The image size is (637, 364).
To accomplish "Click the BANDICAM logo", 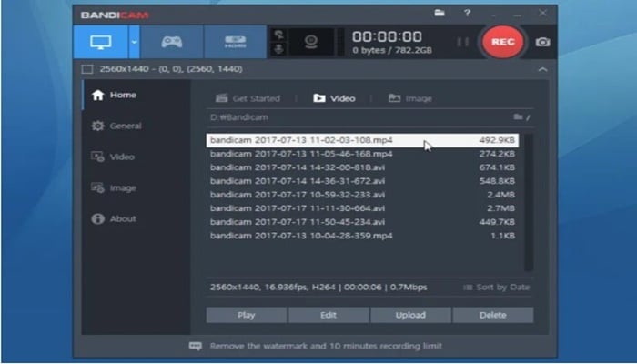I will click(x=115, y=15).
